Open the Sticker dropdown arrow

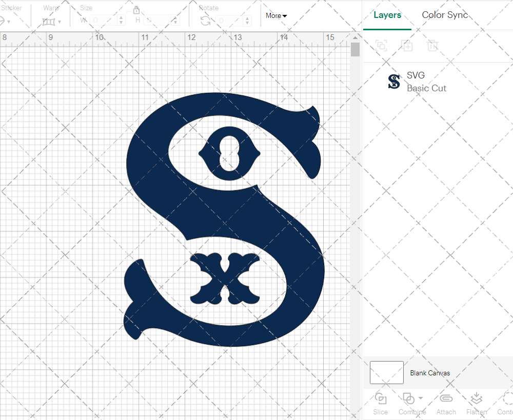(9, 22)
